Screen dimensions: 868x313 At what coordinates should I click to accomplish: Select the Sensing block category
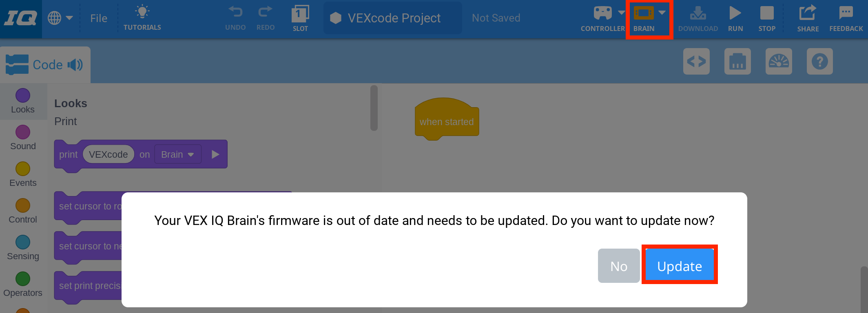[x=23, y=242]
